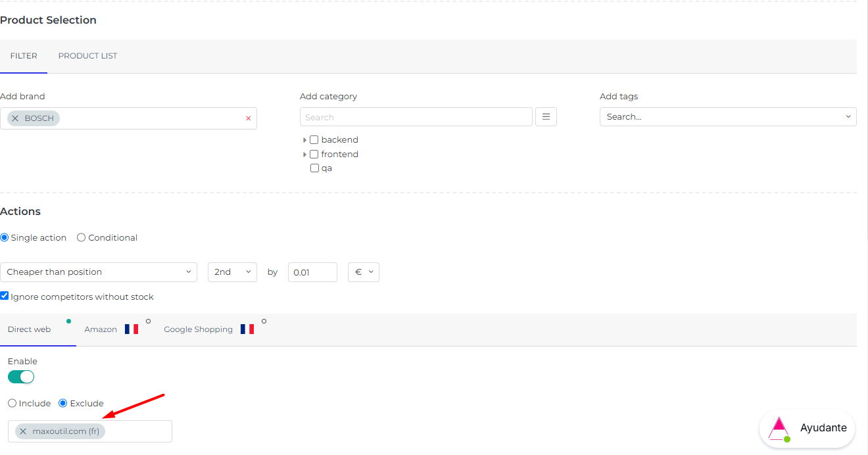
Task: Remove maxoutil.com (fr) from exclusions
Action: (x=23, y=431)
